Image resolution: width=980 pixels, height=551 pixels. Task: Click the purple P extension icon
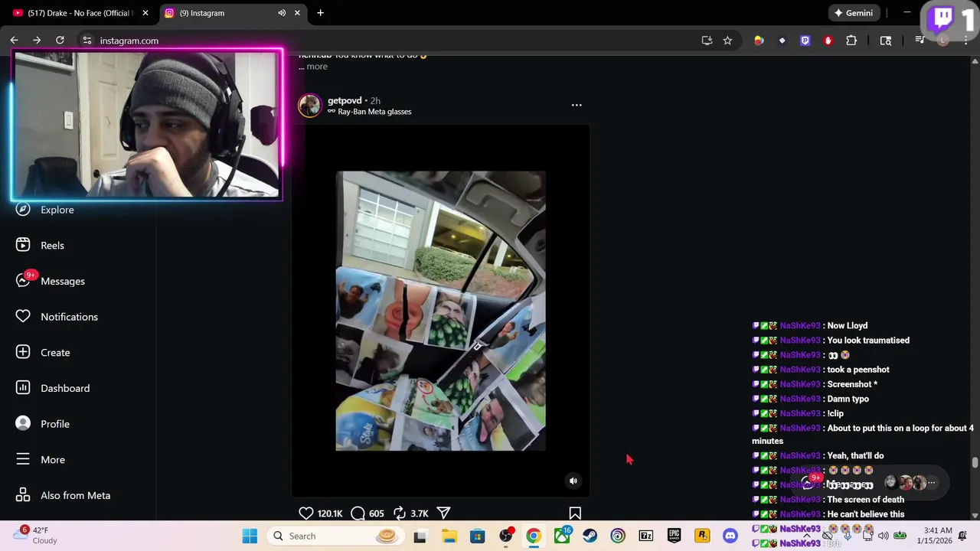[805, 41]
